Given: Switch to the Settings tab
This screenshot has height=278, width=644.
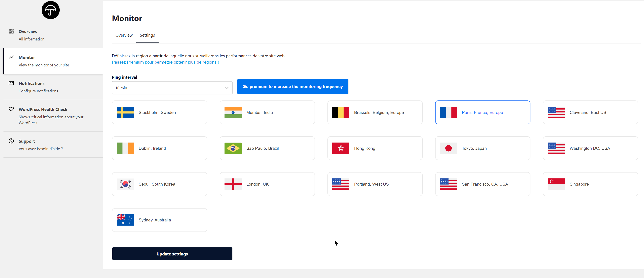Looking at the screenshot, I should (147, 35).
